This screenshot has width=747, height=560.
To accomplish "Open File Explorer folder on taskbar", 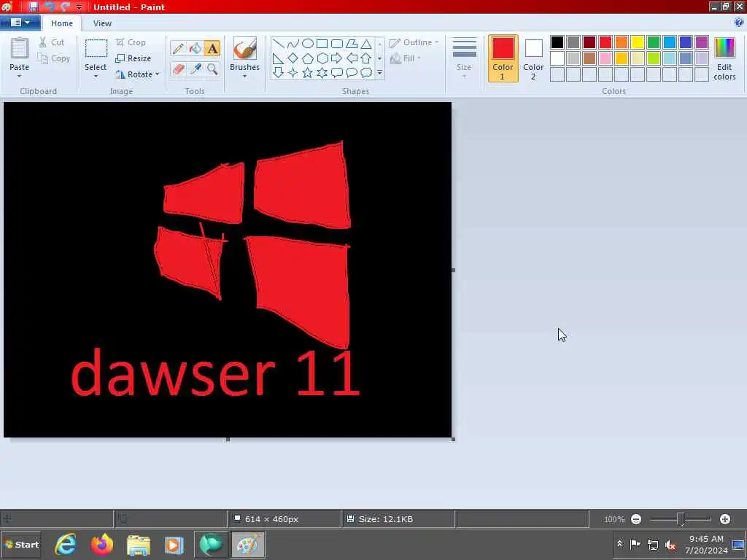I will click(x=138, y=545).
